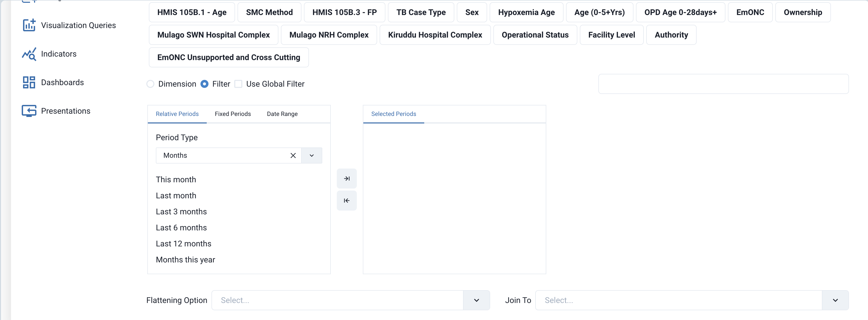The width and height of the screenshot is (868, 320).
Task: Select the Ownership button
Action: [803, 13]
